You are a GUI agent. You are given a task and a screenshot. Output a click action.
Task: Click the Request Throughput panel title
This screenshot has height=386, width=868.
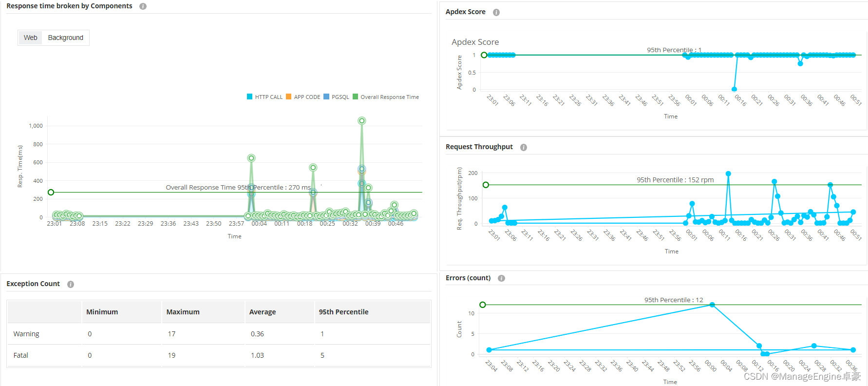(479, 147)
